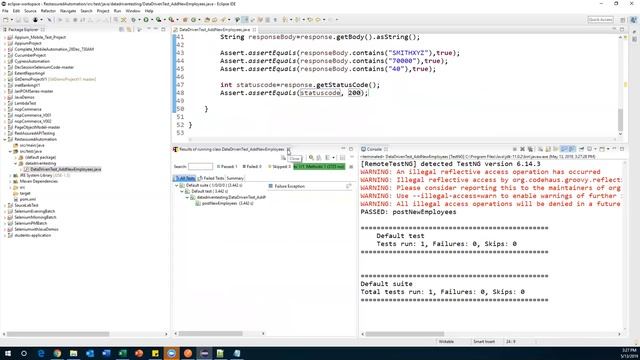Toggle Mark Occurrences in the main toolbar
Image resolution: width=640 pixels, height=360 pixels.
[x=246, y=20]
